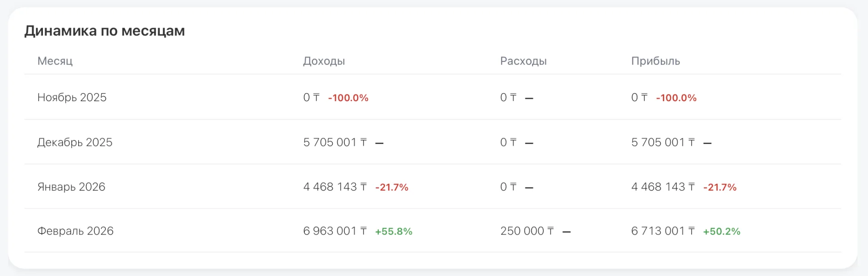Click the Месяц column header
The height and width of the screenshot is (276, 868).
[x=55, y=61]
